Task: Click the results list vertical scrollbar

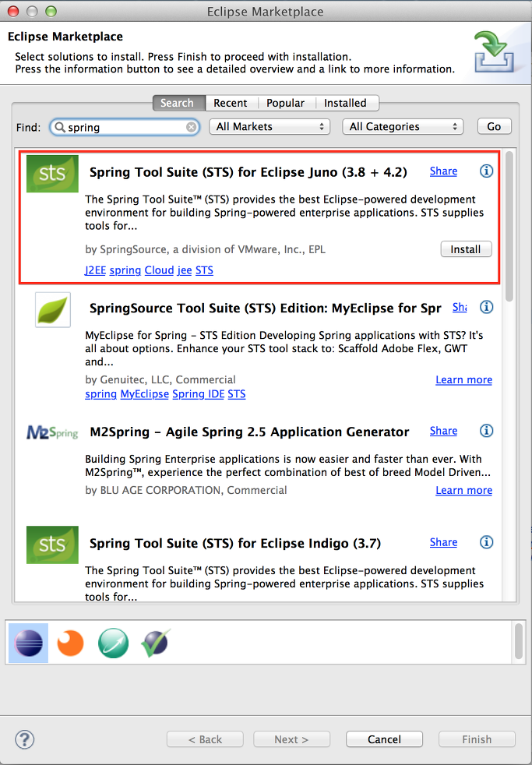Action: 509,227
